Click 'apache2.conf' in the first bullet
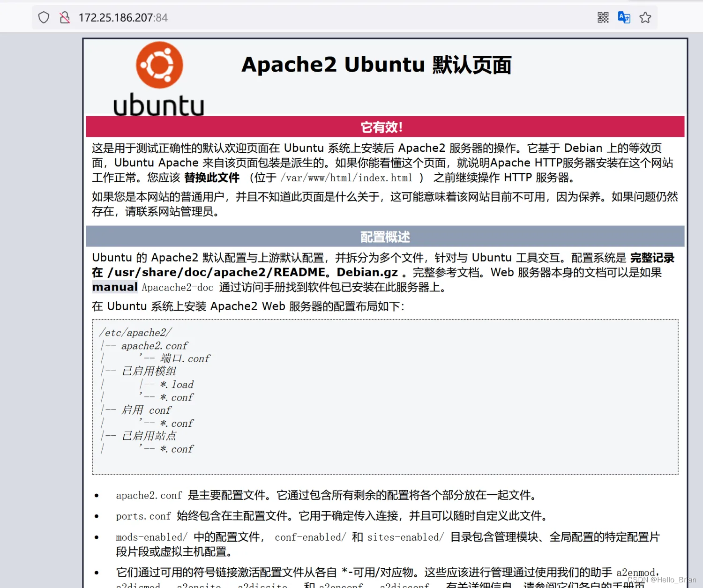 click(x=149, y=495)
